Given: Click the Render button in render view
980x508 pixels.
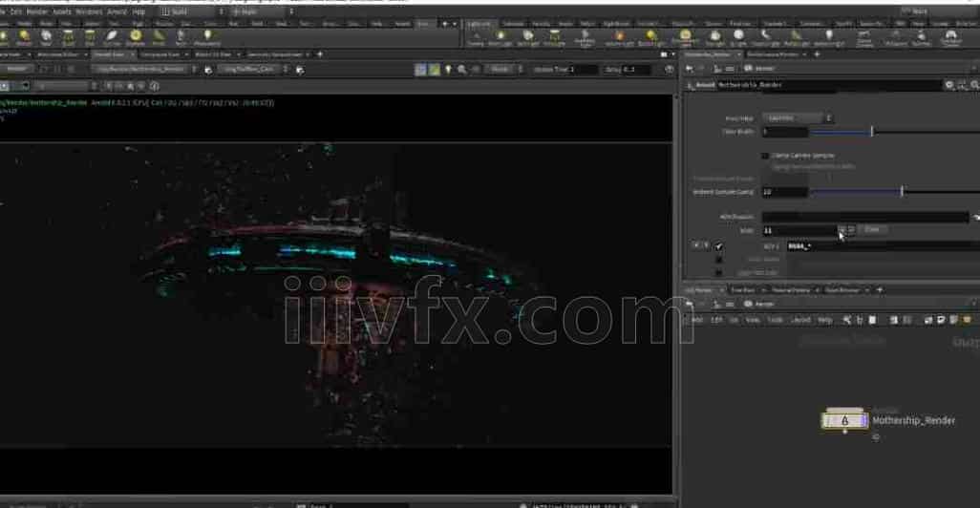Looking at the screenshot, I should click(x=17, y=70).
